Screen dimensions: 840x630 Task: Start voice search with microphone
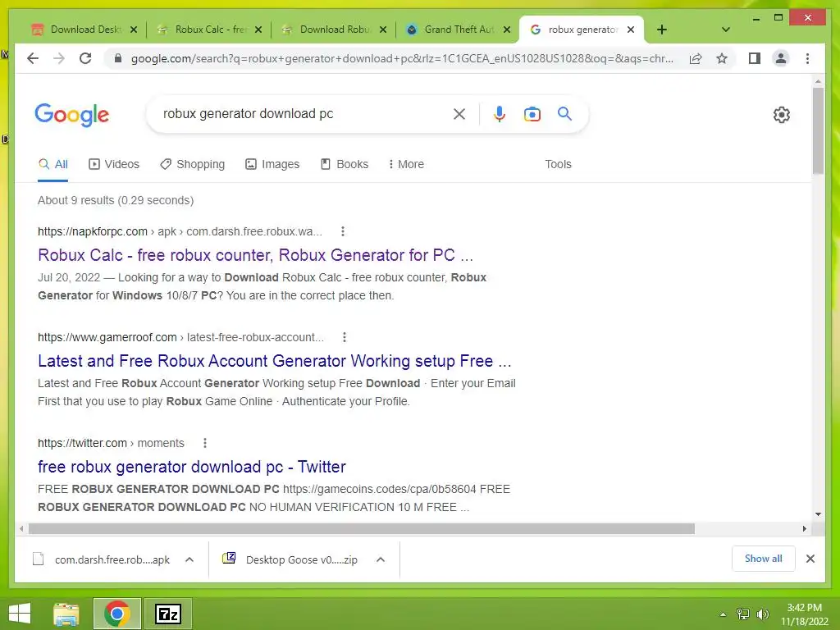[x=500, y=113]
